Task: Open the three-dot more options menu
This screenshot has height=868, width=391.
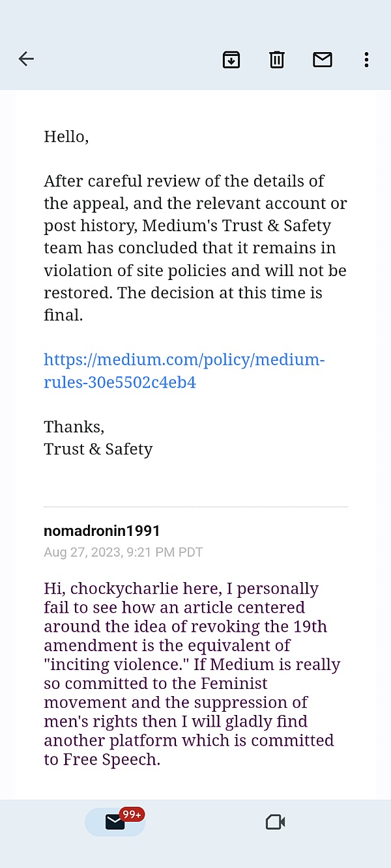Action: click(x=367, y=59)
